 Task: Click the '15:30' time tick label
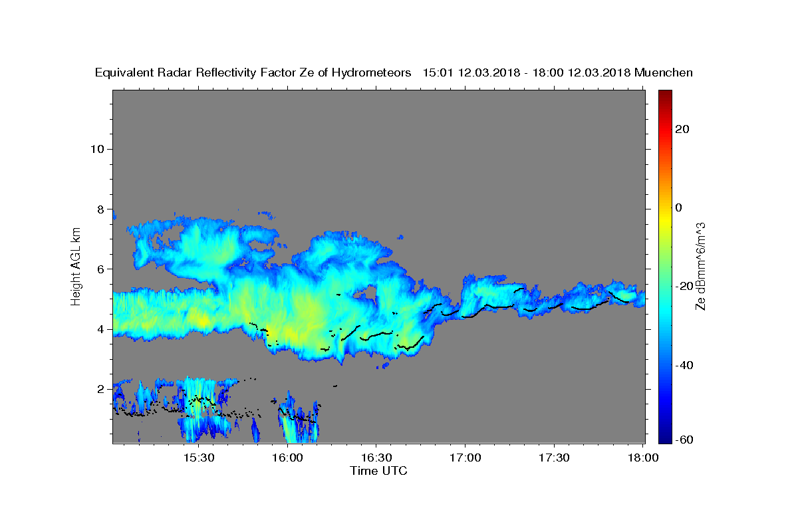[198, 458]
